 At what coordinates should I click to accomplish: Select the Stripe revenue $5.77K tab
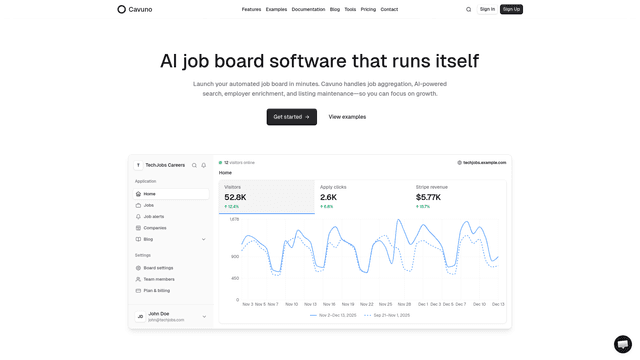click(458, 197)
